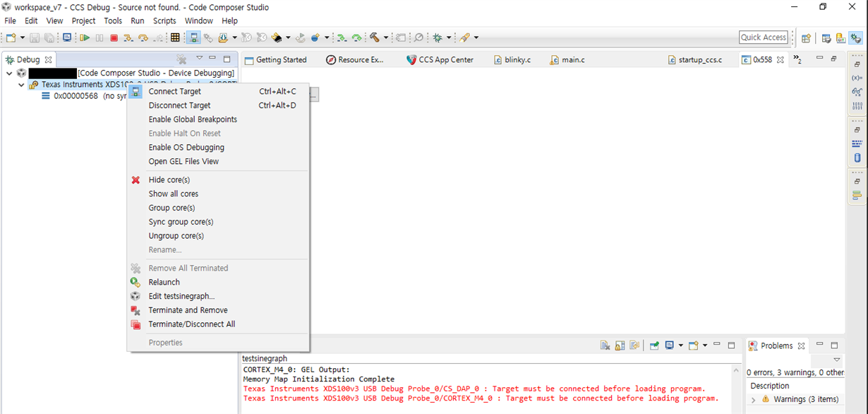Viewport: 868px width, 414px height.
Task: Collapse the Texas Instruments XDS100 probe node
Action: (22, 85)
